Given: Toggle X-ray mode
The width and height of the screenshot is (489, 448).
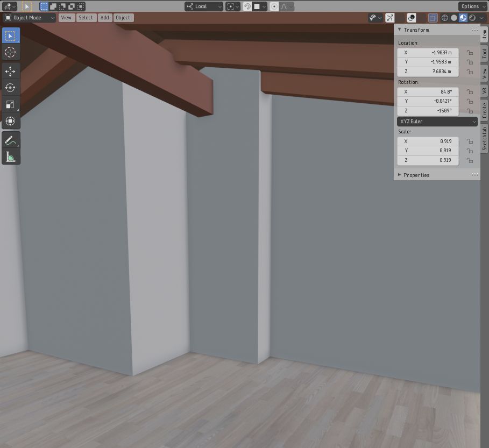Looking at the screenshot, I should 433,18.
